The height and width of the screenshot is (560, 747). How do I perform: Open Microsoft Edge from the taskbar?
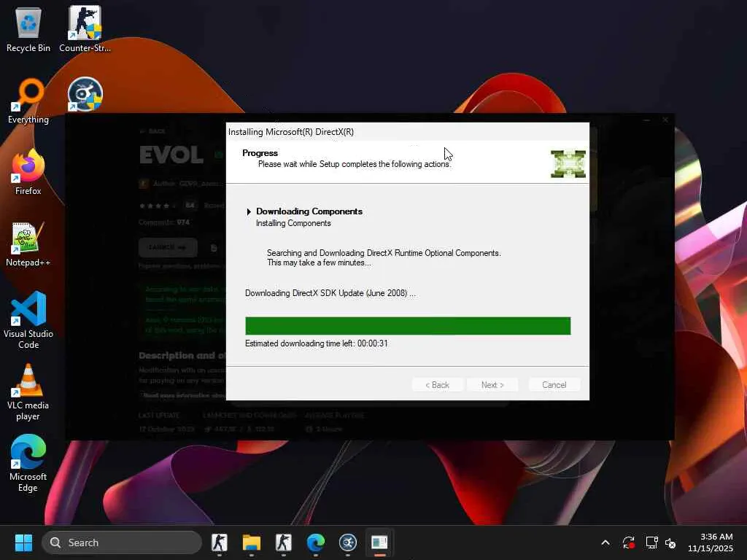315,542
